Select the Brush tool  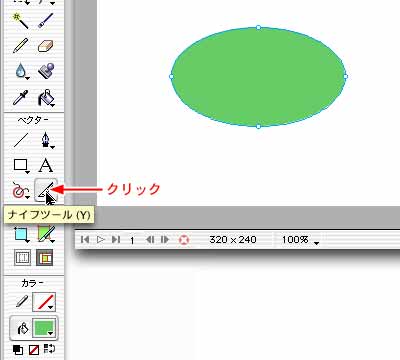(x=46, y=20)
